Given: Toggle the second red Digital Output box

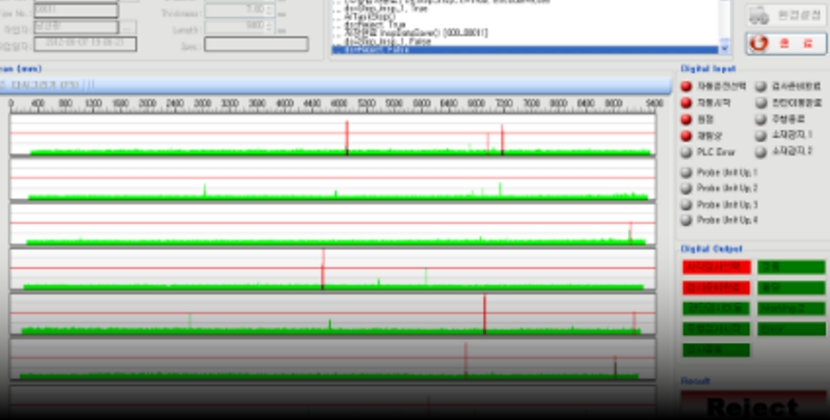Looking at the screenshot, I should coord(715,288).
